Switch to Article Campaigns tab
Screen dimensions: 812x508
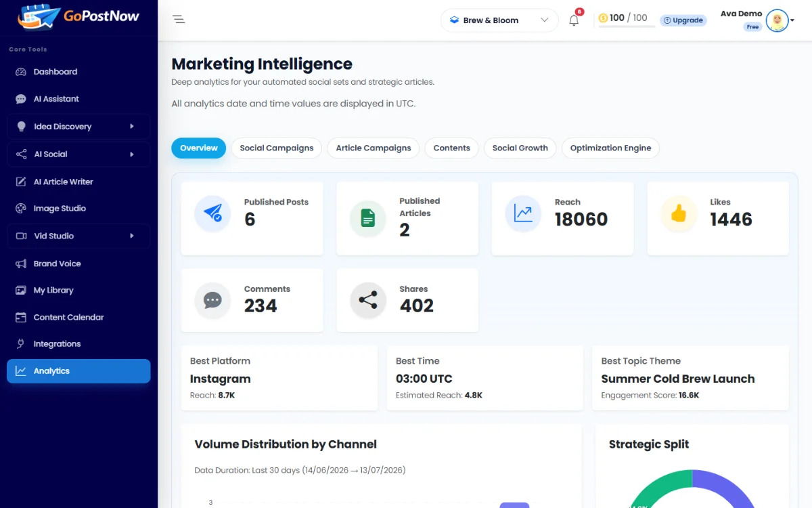pyautogui.click(x=374, y=148)
